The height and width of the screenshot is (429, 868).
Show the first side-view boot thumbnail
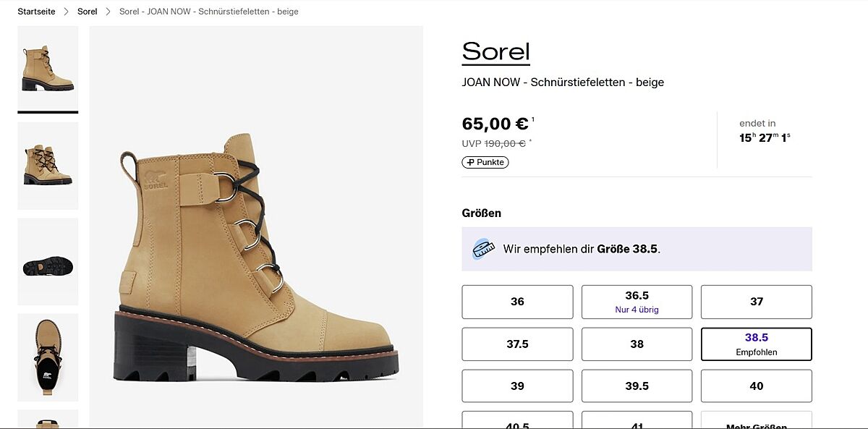pyautogui.click(x=48, y=69)
